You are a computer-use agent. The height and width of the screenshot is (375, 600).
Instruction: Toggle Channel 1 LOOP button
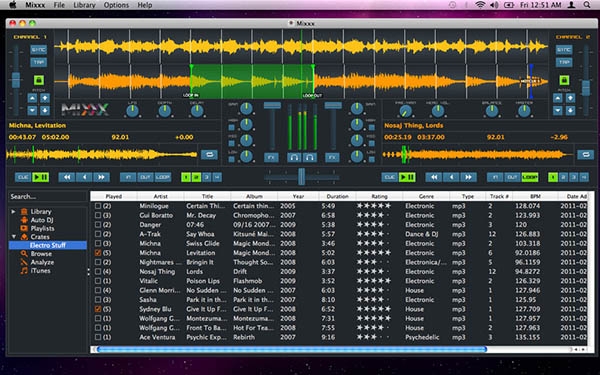coord(163,177)
